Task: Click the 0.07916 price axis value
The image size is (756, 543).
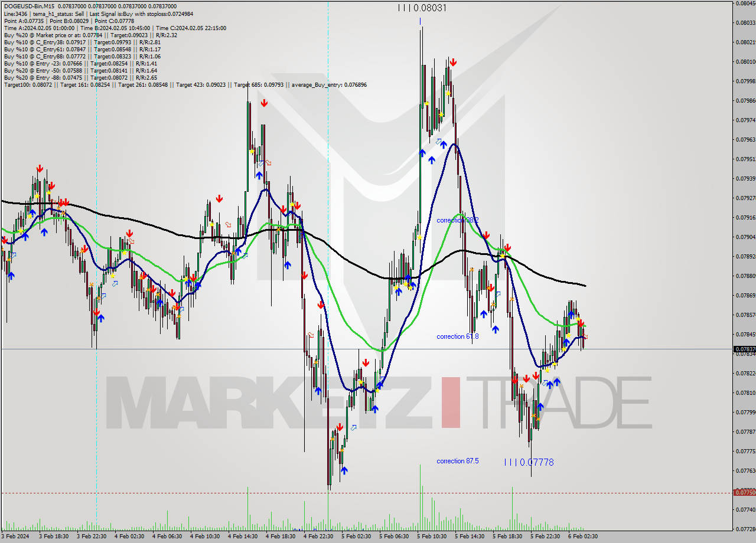Action: click(x=745, y=218)
